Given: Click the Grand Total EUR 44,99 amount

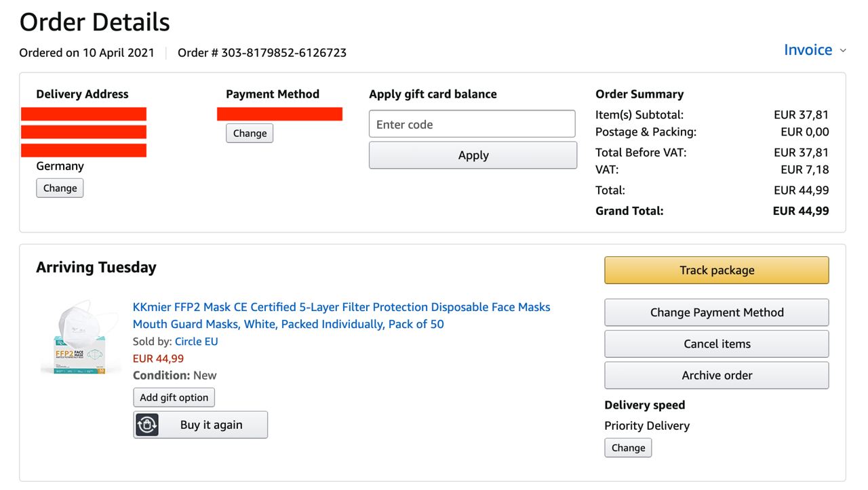Looking at the screenshot, I should [800, 211].
